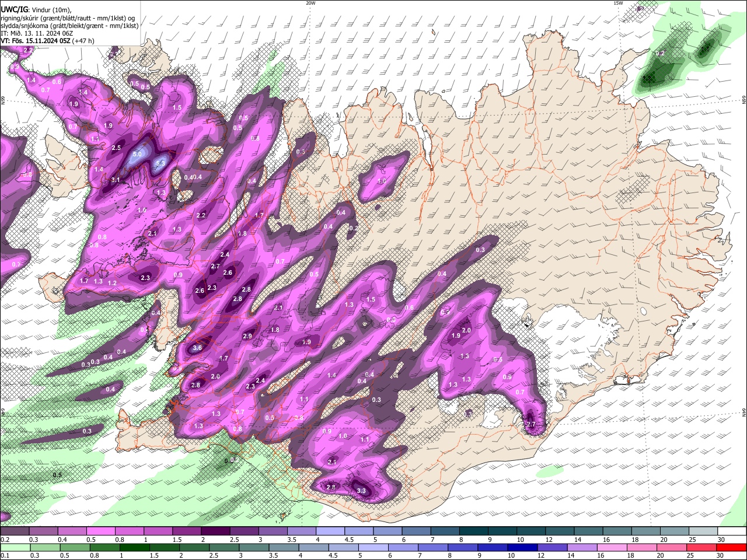The image size is (747, 560).
Task: Click the white snow legend swatch after 30
Action: pyautogui.click(x=731, y=531)
